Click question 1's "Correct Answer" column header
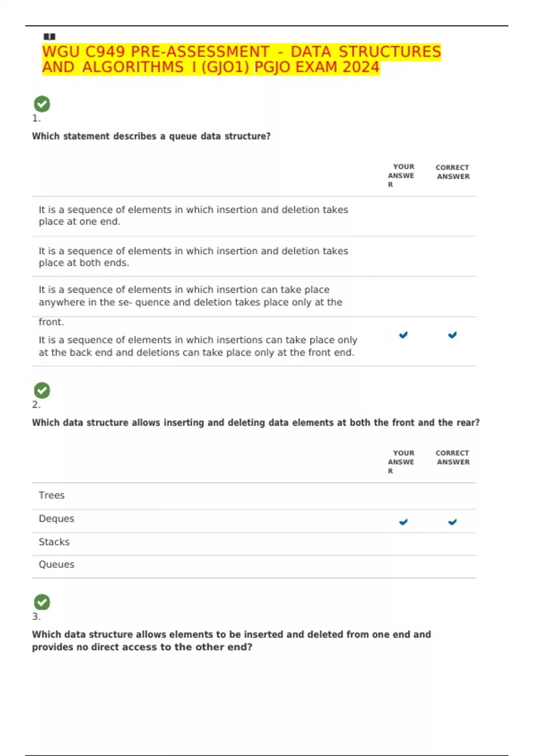This screenshot has height=756, width=534. point(453,172)
